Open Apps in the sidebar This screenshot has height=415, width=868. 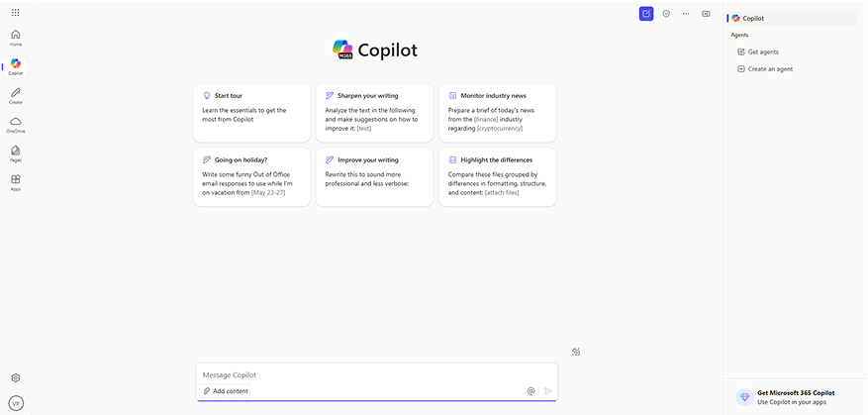point(16,182)
